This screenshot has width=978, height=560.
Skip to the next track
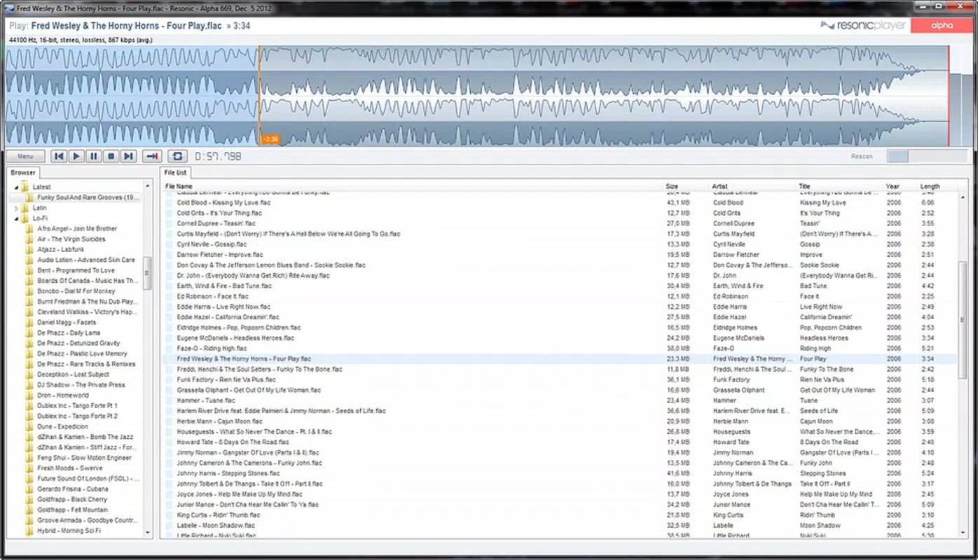128,156
